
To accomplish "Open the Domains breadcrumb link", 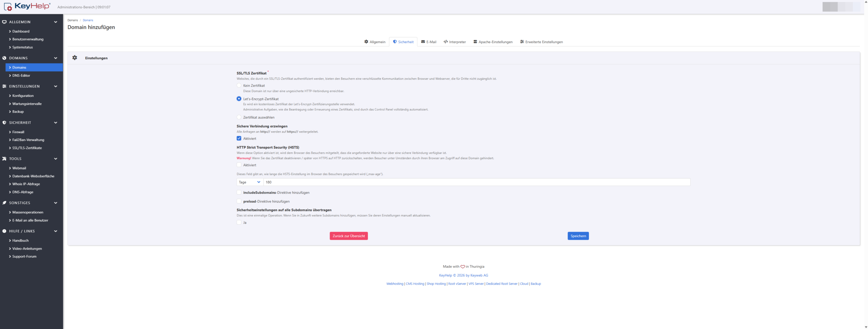I will click(88, 20).
